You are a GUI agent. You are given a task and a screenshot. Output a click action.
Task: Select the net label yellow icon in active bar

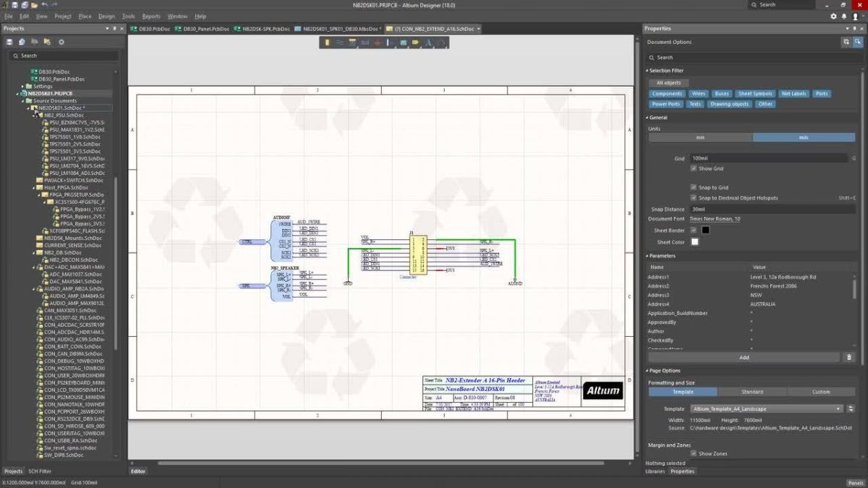coord(415,43)
